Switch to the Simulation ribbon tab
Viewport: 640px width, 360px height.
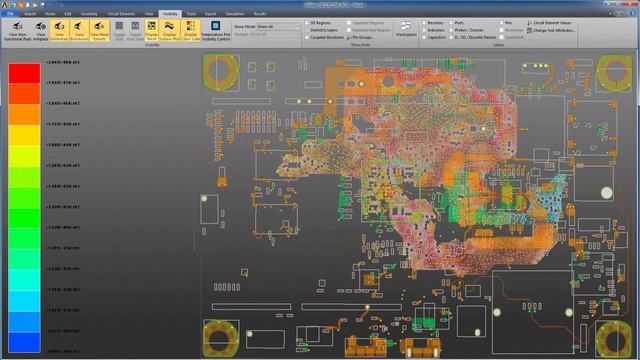235,13
